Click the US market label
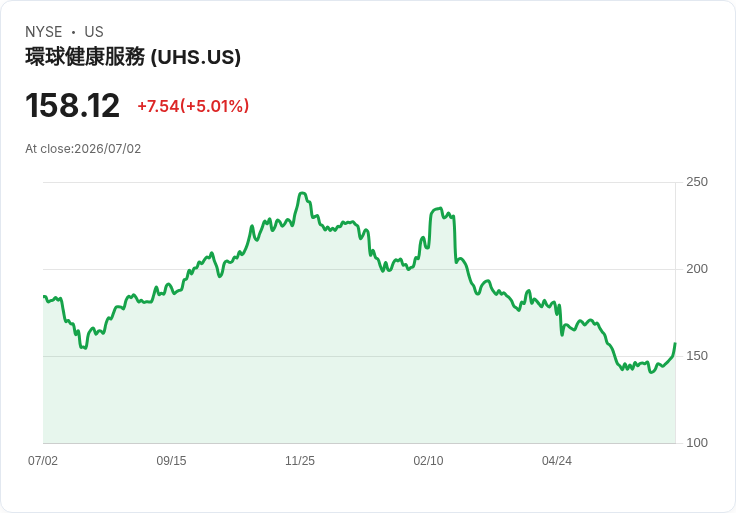Image resolution: width=736 pixels, height=513 pixels. pyautogui.click(x=94, y=32)
